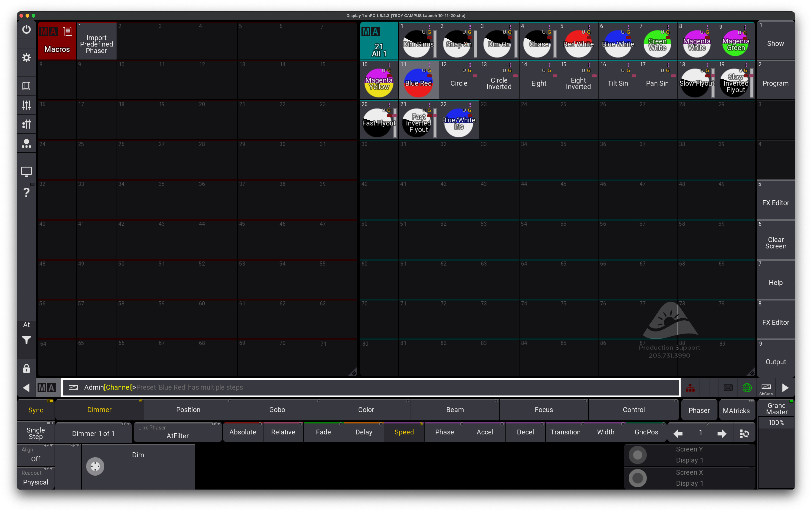Screen dimensions: 812x512
Task: Toggle the Sync button
Action: pyautogui.click(x=36, y=410)
